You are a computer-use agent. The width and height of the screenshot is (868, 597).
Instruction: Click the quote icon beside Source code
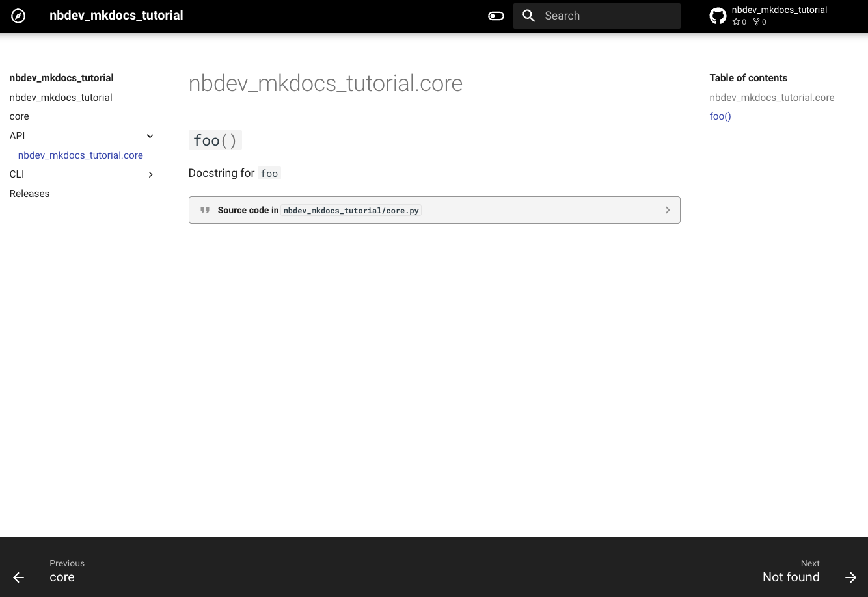[205, 210]
